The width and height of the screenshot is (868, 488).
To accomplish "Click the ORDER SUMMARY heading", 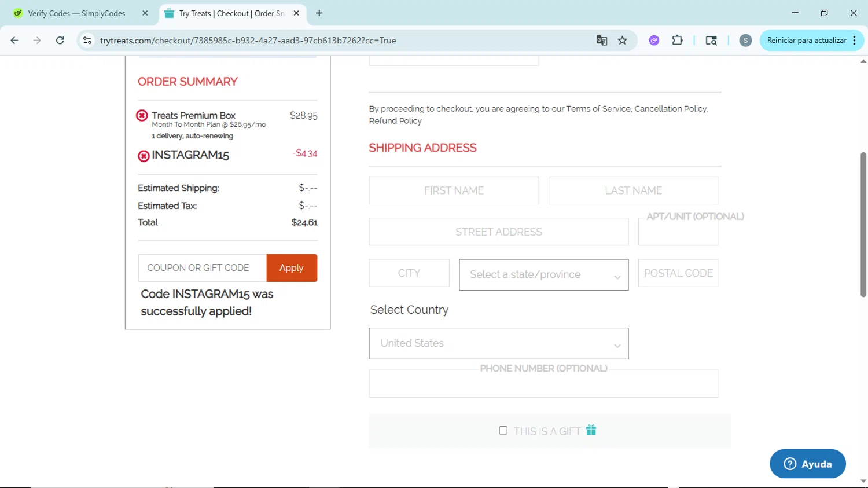I will tap(187, 82).
